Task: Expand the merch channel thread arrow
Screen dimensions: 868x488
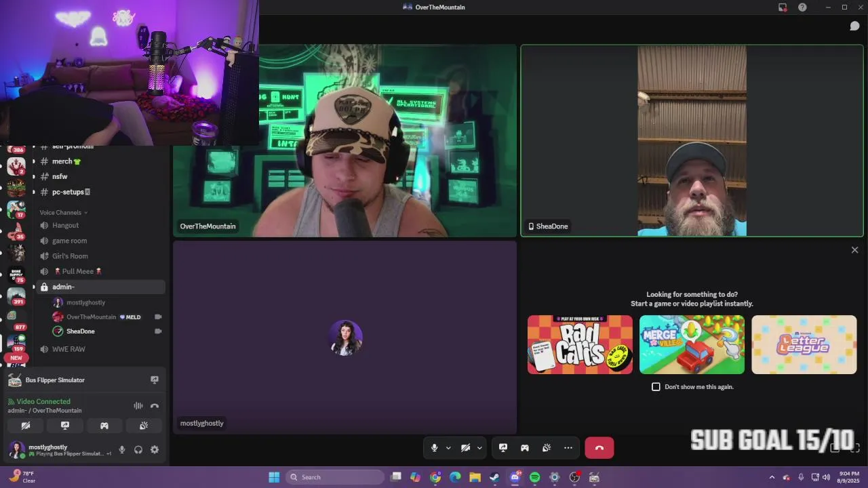Action: [34, 161]
